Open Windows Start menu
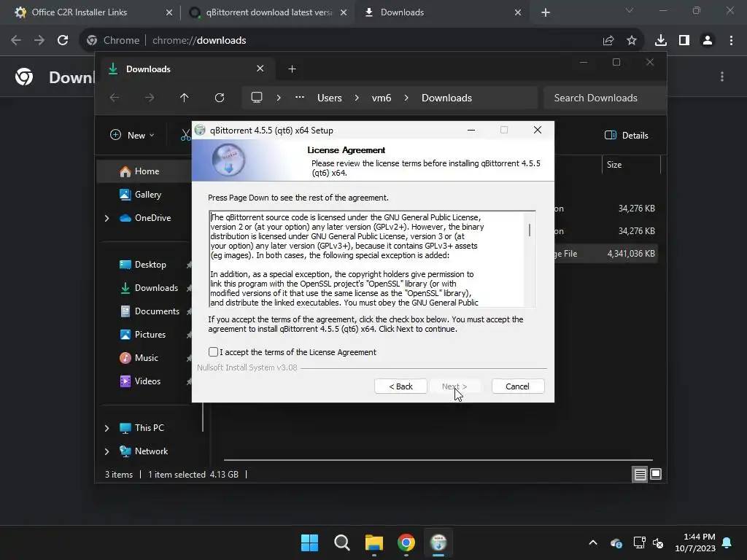 coord(309,542)
